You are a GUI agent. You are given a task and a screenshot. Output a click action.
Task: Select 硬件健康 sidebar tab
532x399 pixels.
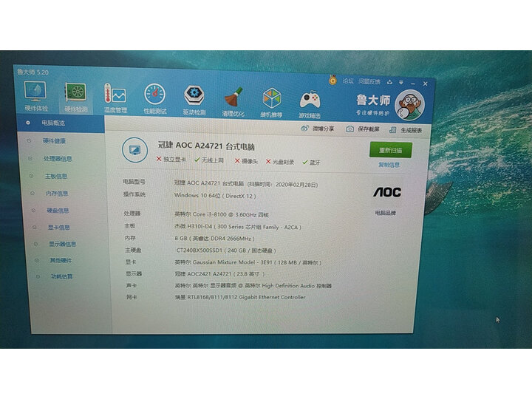coord(54,141)
